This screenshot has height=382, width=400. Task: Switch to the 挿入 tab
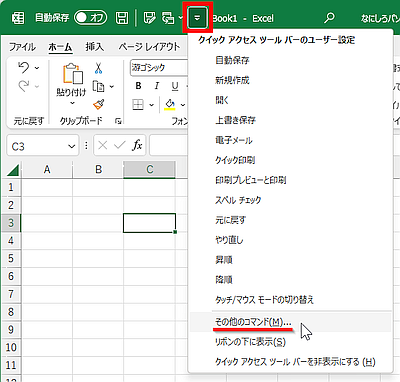coord(95,47)
